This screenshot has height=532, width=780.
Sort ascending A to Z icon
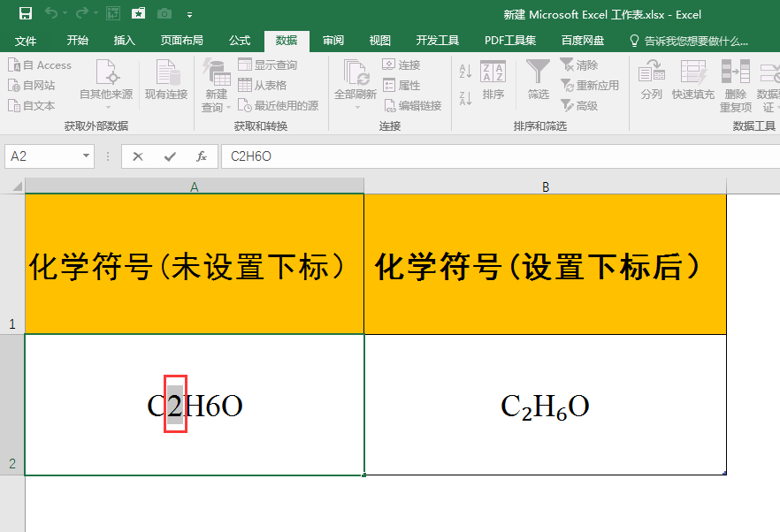[465, 71]
